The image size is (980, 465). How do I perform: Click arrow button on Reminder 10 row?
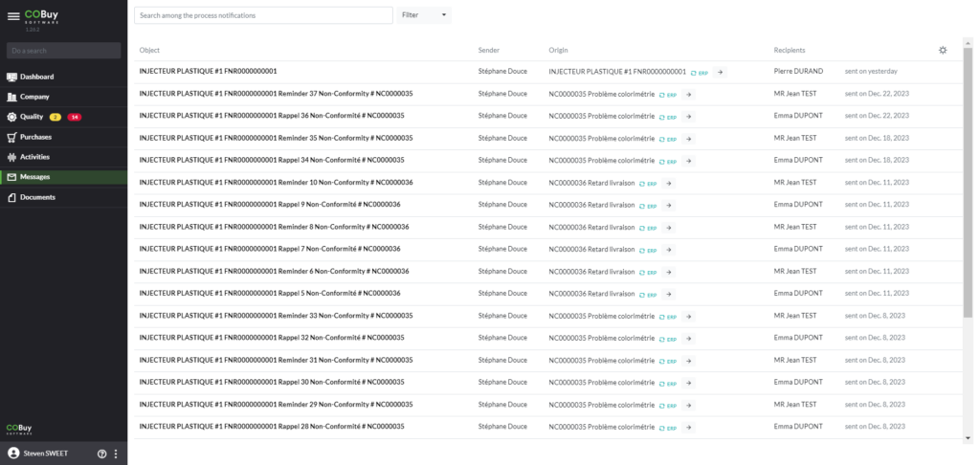(668, 183)
